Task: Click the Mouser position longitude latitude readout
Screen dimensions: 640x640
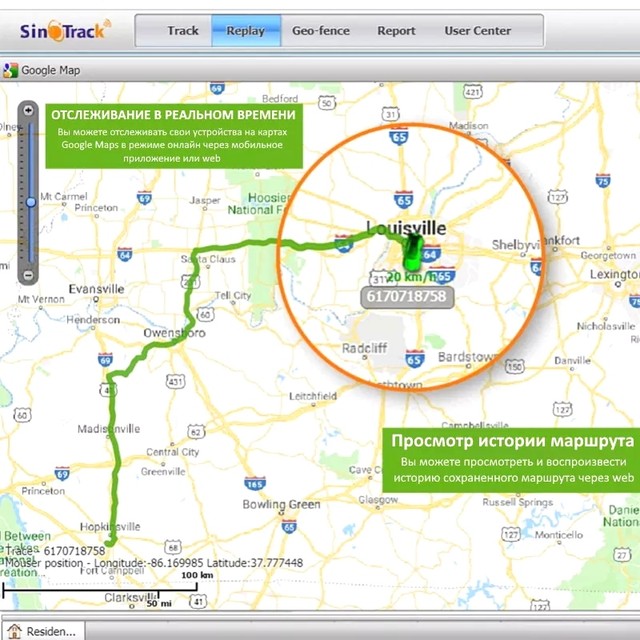Action: (x=154, y=563)
